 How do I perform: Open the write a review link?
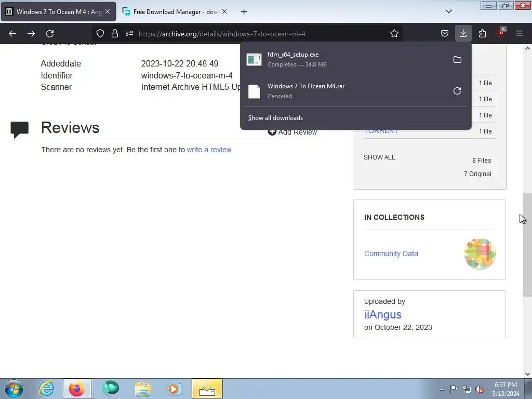pyautogui.click(x=209, y=150)
